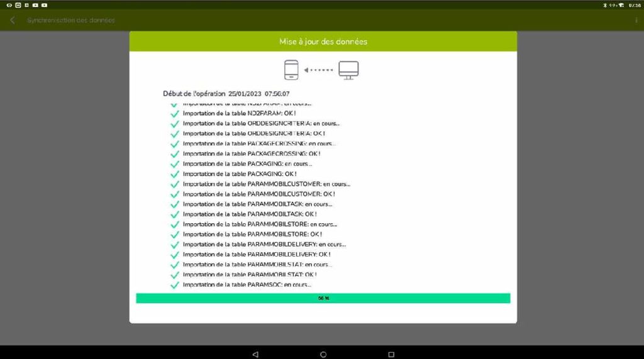Click checkmark beside ORDDESIGNCRITERIA: OK
Image resolution: width=644 pixels, height=359 pixels.
click(175, 134)
